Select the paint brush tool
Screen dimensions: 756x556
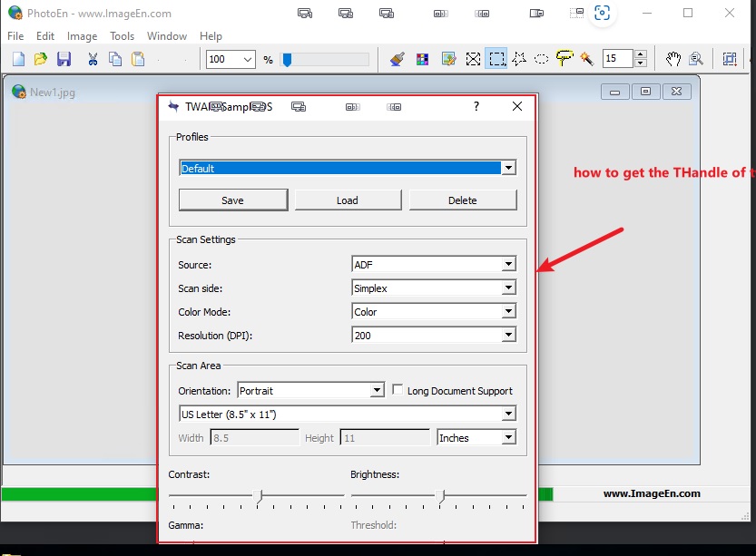[398, 59]
